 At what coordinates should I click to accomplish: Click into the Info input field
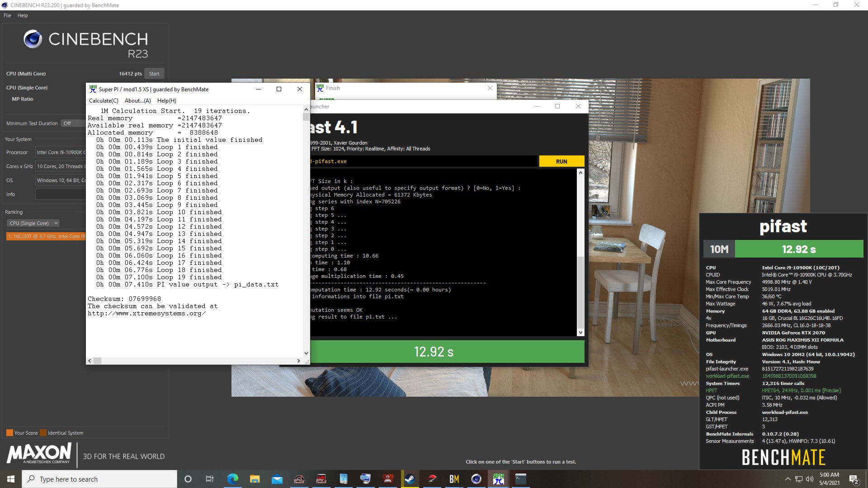(x=61, y=194)
